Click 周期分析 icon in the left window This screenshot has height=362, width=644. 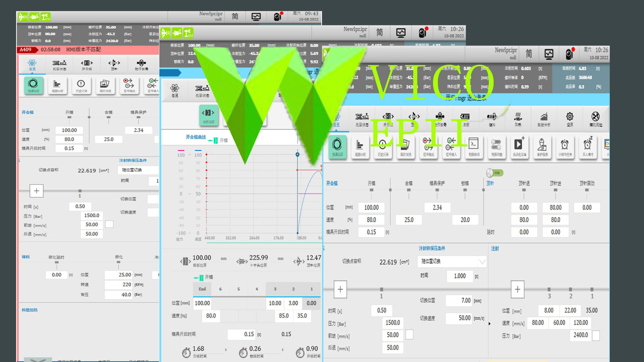(x=57, y=85)
